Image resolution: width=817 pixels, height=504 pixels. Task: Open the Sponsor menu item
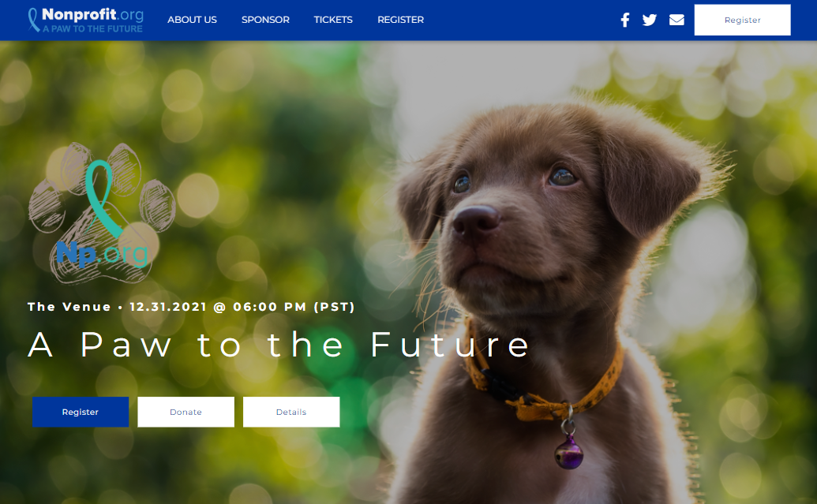coord(265,20)
